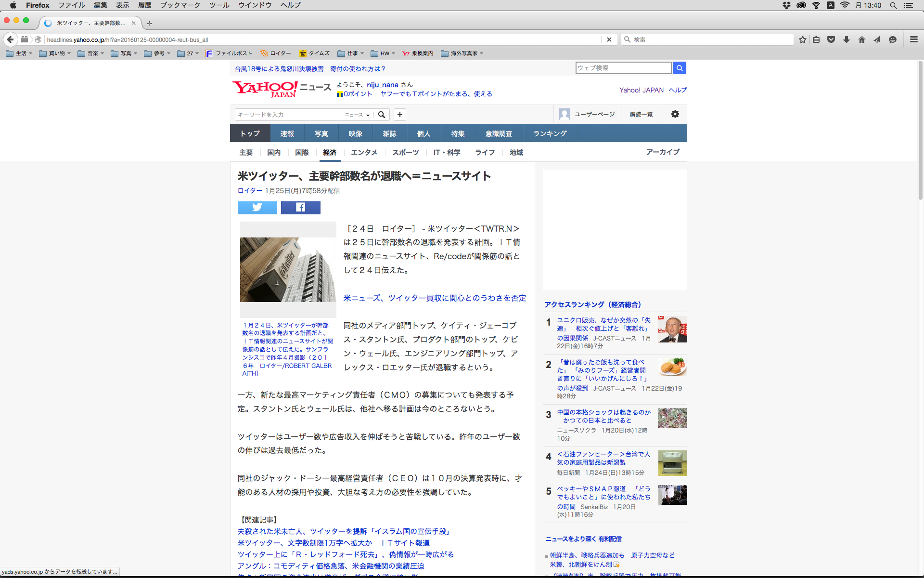Open the 海外写真家 bookmark folder
The image size is (924, 578).
coord(462,53)
